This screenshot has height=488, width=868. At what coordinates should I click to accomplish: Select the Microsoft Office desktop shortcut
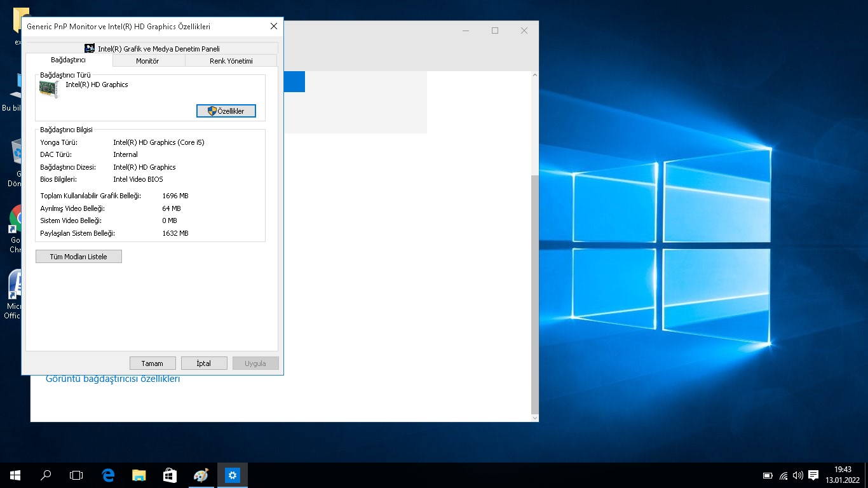[13, 294]
